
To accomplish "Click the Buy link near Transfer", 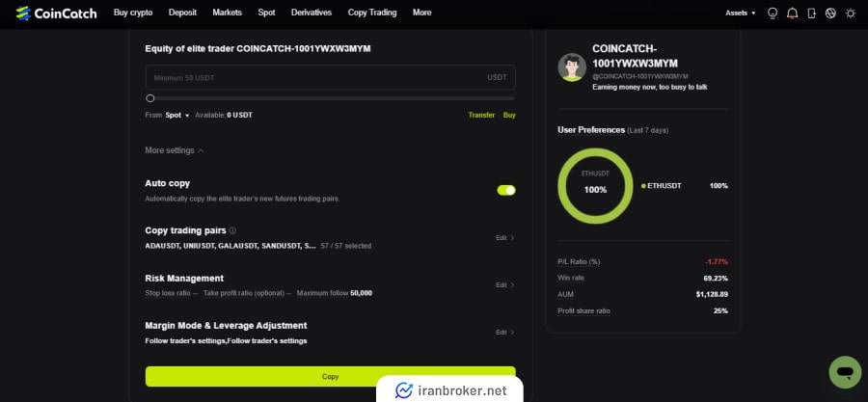I will pos(509,115).
